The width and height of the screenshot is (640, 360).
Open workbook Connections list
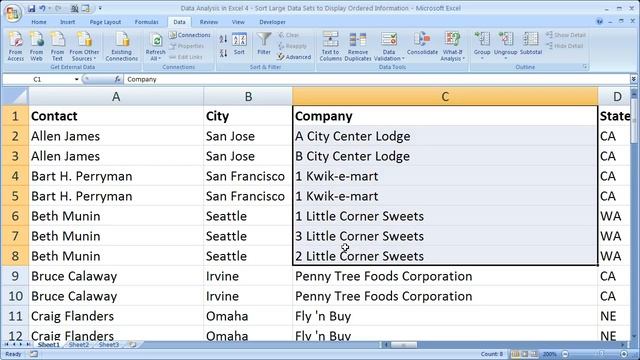pos(190,35)
